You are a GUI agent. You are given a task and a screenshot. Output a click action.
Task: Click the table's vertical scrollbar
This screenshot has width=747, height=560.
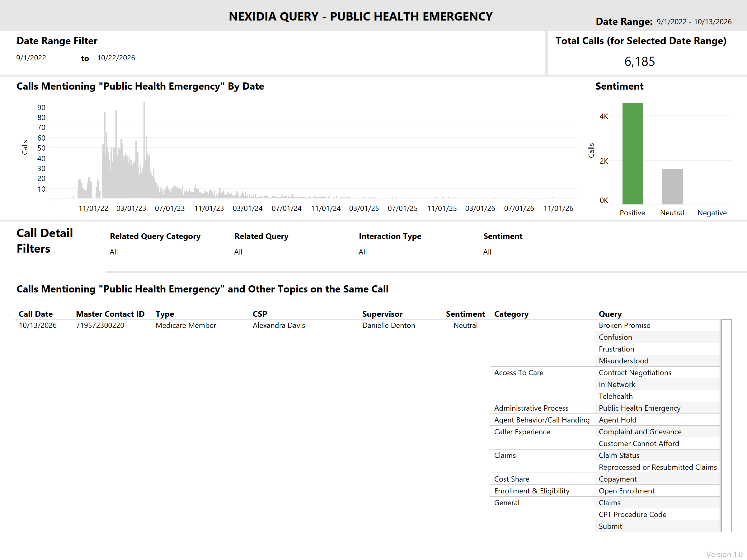(x=726, y=425)
